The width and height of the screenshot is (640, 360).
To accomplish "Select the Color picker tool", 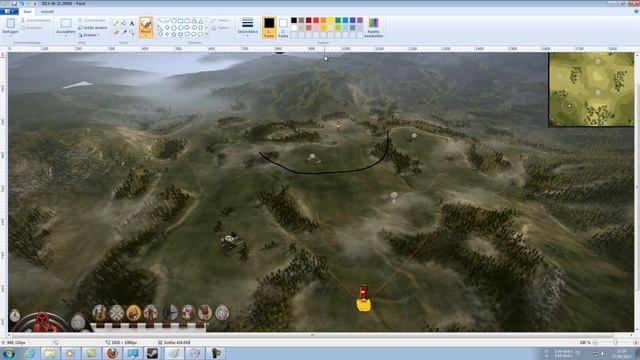I will [x=124, y=32].
